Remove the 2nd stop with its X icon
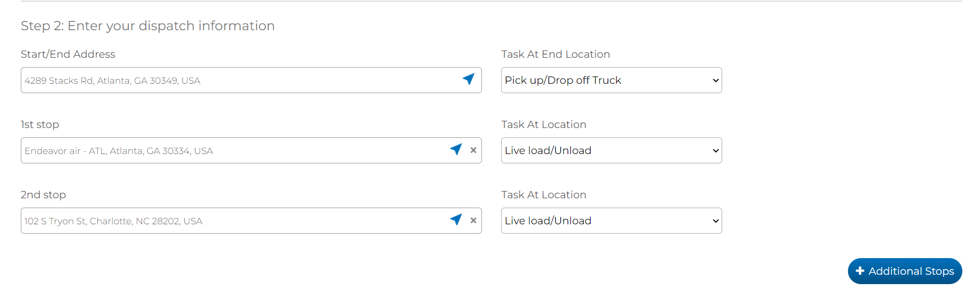This screenshot has width=980, height=294. pyautogui.click(x=473, y=221)
